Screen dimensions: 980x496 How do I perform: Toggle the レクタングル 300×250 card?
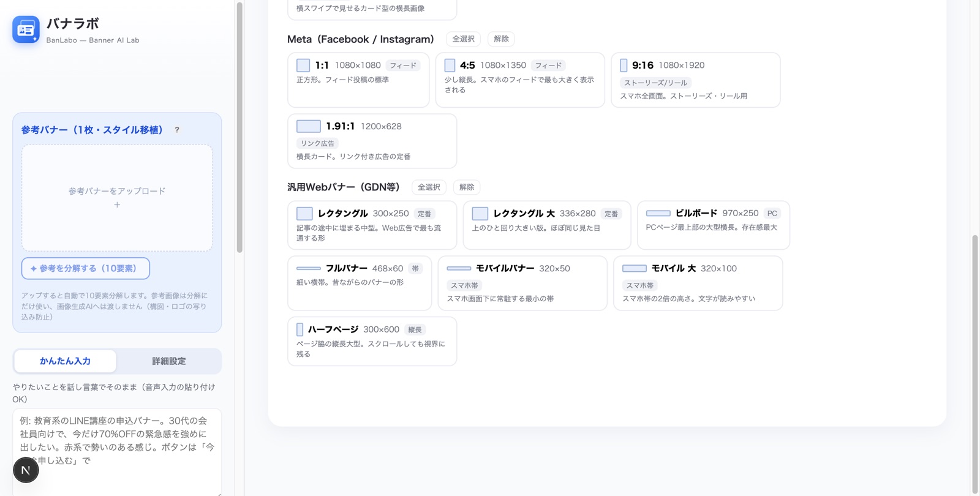(372, 225)
